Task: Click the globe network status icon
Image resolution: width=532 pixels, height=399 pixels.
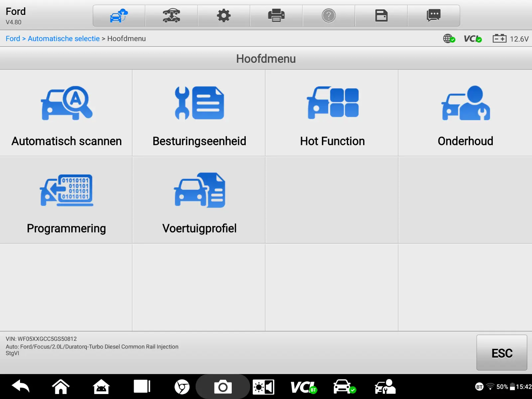Action: 449,39
